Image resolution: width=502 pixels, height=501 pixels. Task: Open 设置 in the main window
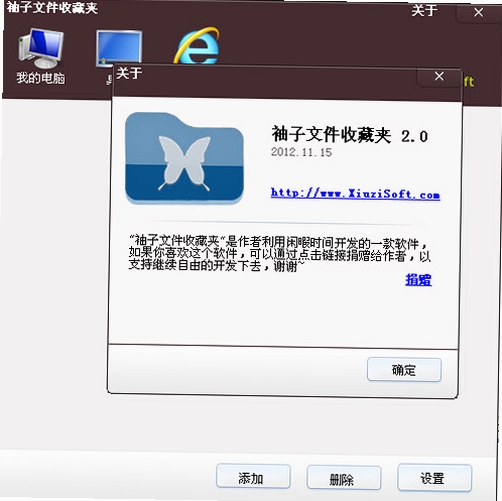pos(434,478)
